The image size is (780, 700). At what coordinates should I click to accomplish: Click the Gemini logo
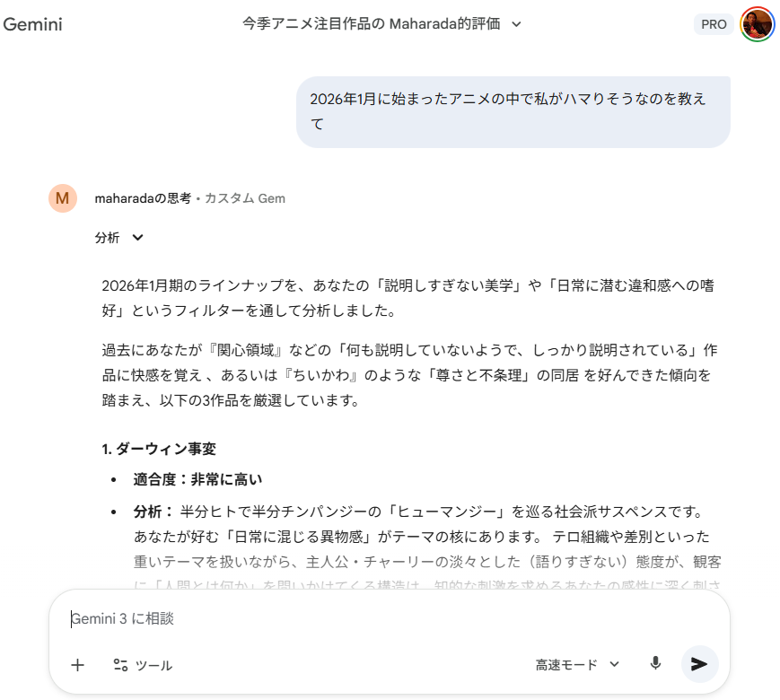pyautogui.click(x=32, y=24)
